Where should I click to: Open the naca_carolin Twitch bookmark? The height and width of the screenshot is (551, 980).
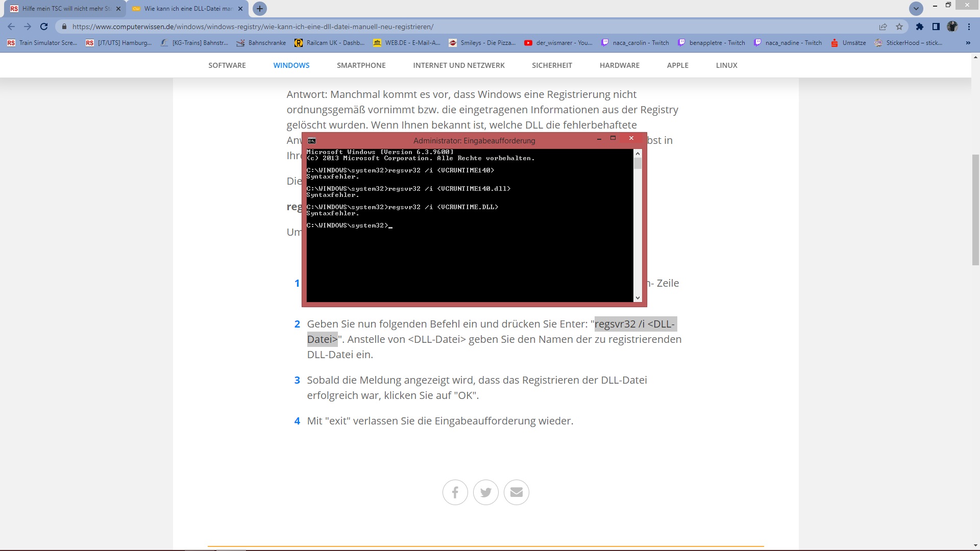tap(635, 43)
